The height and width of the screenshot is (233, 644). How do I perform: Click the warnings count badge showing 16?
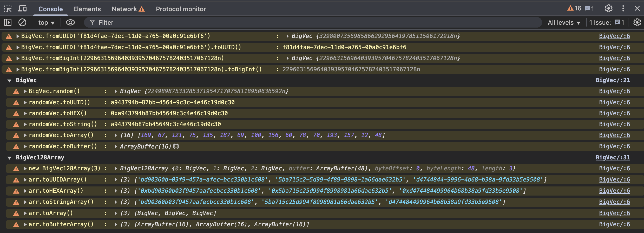pyautogui.click(x=574, y=8)
